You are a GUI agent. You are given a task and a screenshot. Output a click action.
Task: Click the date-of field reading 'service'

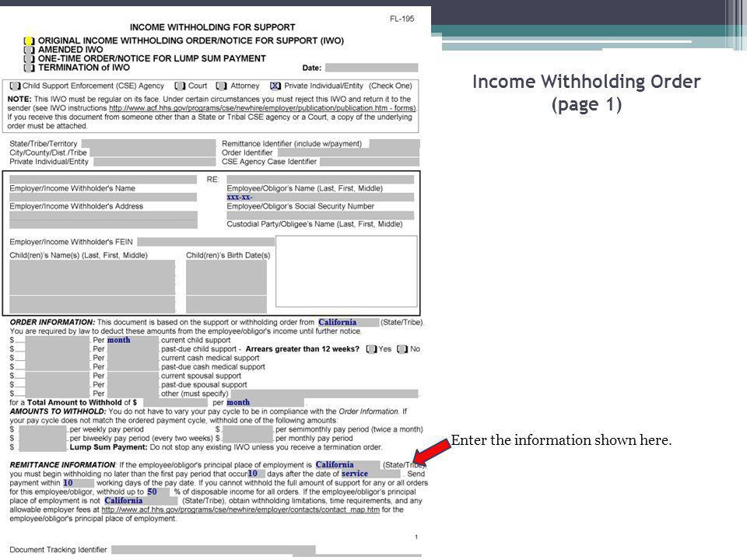tap(370, 474)
